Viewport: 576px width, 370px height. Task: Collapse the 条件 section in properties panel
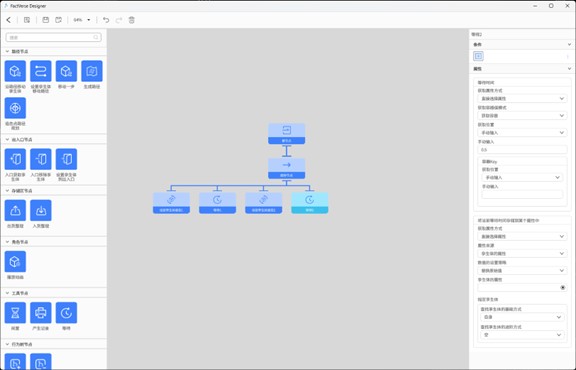[x=569, y=44]
